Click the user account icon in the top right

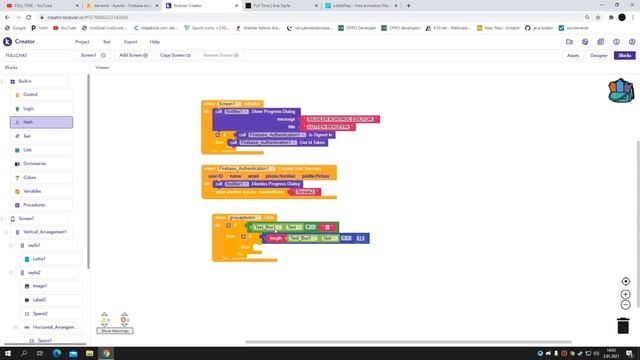coord(632,42)
